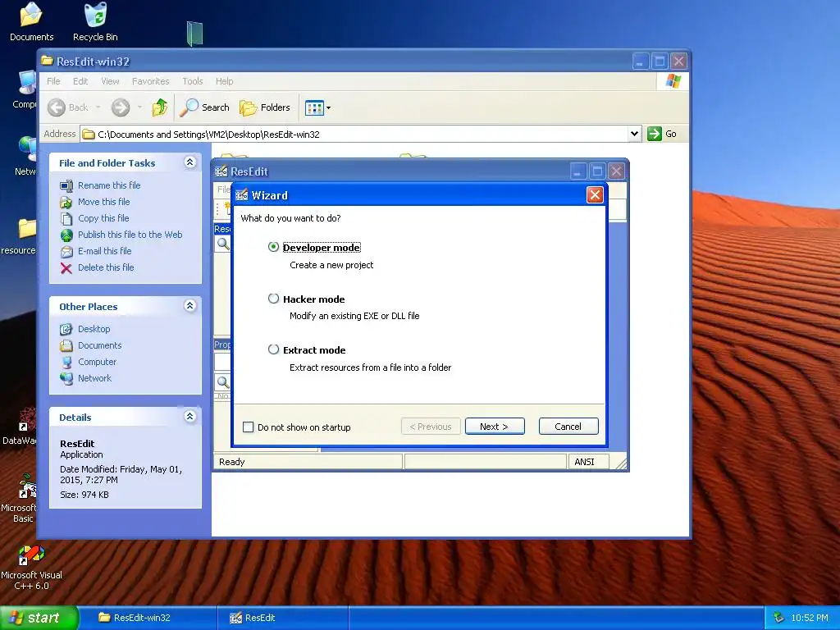Click the Forward arrow in Explorer toolbar
The height and width of the screenshot is (630, 840).
pyautogui.click(x=121, y=107)
